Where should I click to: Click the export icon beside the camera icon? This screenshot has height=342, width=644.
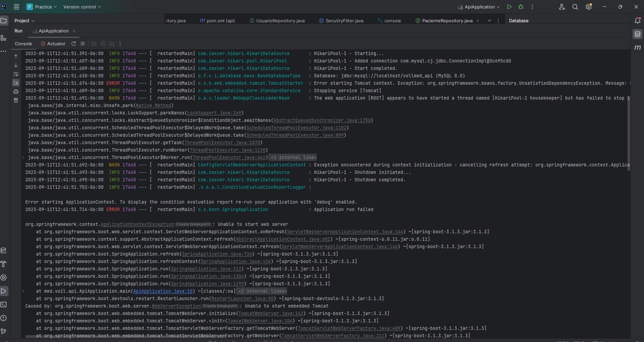pyautogui.click(x=103, y=44)
